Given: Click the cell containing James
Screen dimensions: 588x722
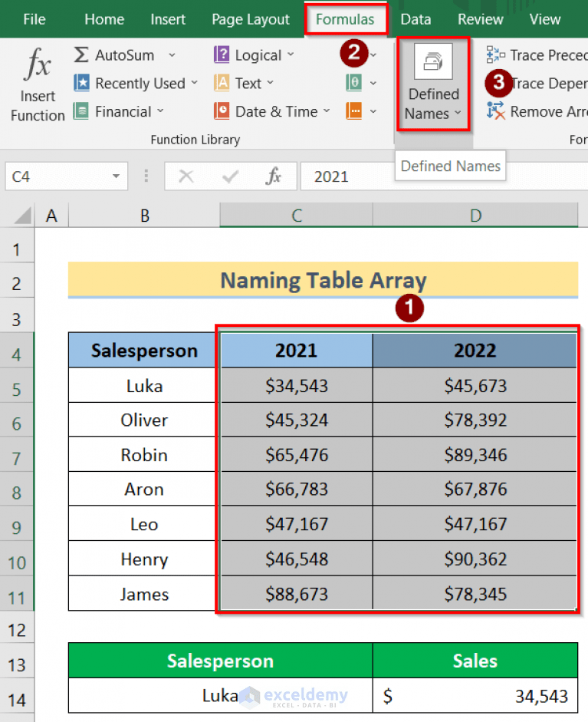Looking at the screenshot, I should (144, 594).
